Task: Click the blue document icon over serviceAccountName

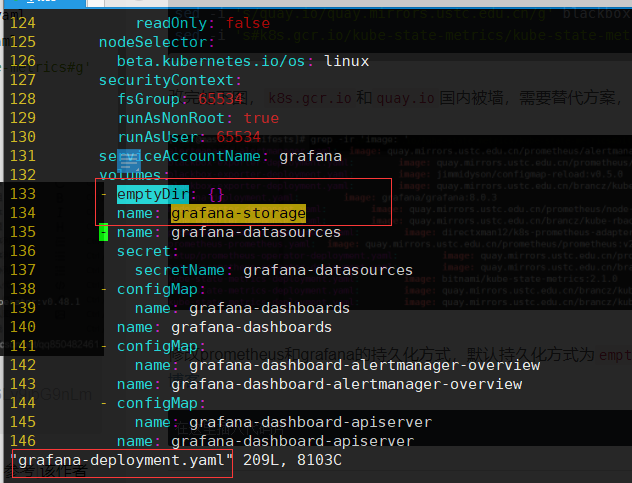Action: click(x=129, y=160)
